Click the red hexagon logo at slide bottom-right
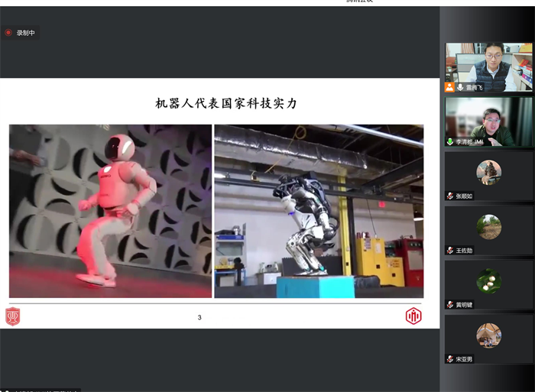 coord(413,316)
